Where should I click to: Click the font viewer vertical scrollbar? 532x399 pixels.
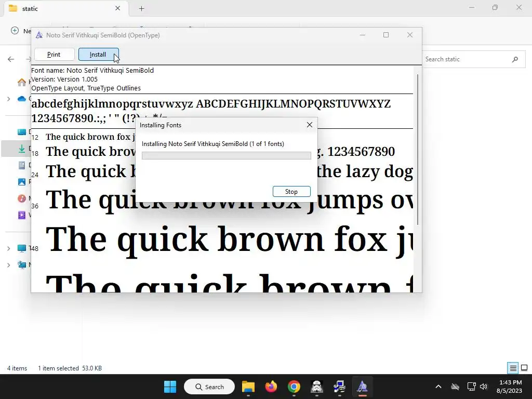click(x=418, y=149)
